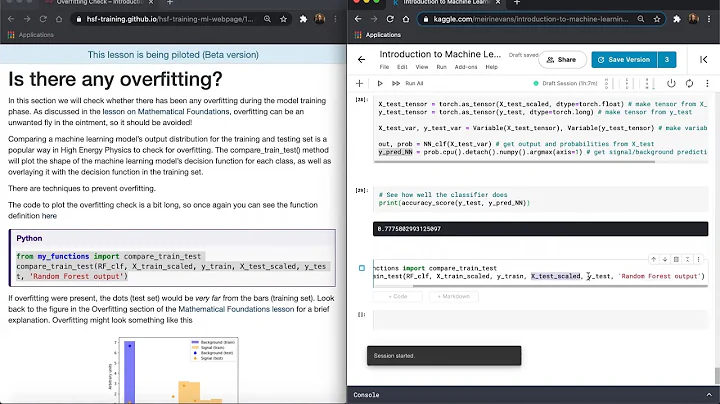Open version number 3 dropdown
Viewport: 720px width, 404px height.
[667, 60]
